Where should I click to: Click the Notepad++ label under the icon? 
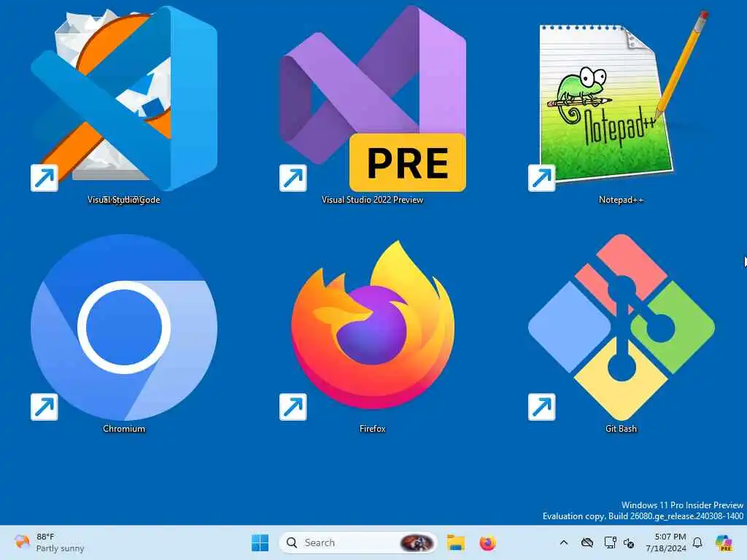[622, 200]
